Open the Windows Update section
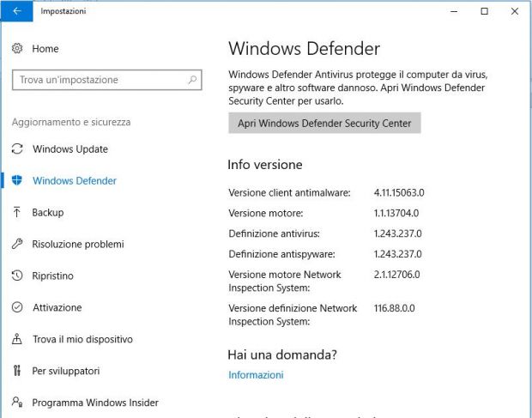 click(70, 149)
